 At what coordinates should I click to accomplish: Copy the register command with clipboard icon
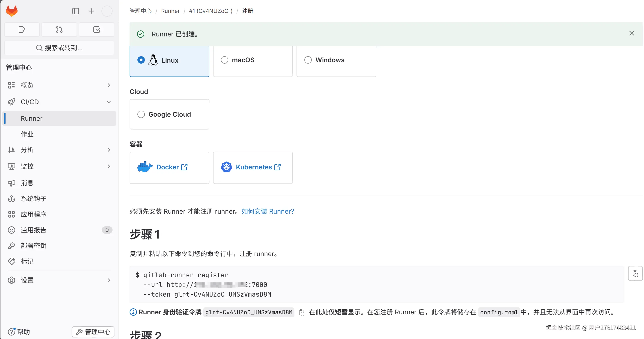click(x=635, y=273)
